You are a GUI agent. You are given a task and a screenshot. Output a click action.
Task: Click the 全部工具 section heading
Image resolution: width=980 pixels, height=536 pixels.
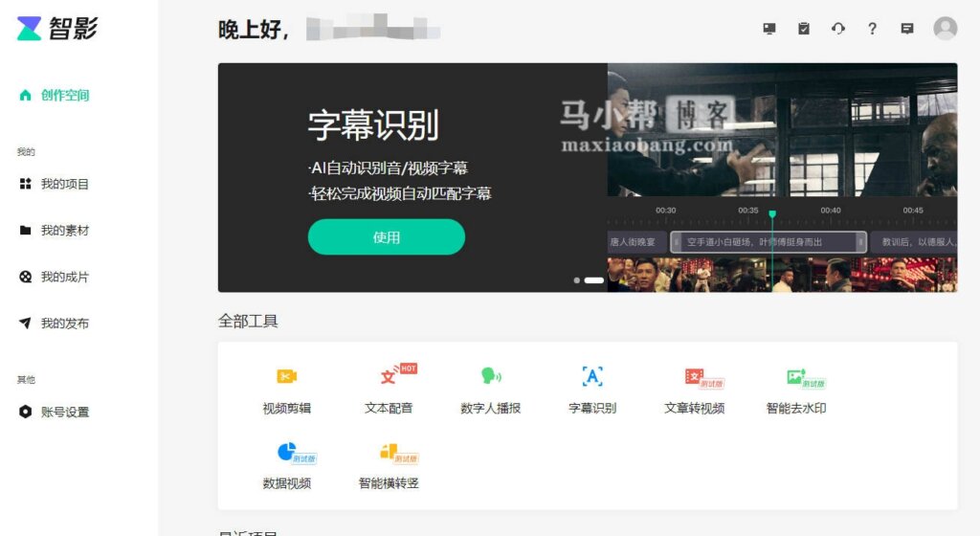point(248,321)
